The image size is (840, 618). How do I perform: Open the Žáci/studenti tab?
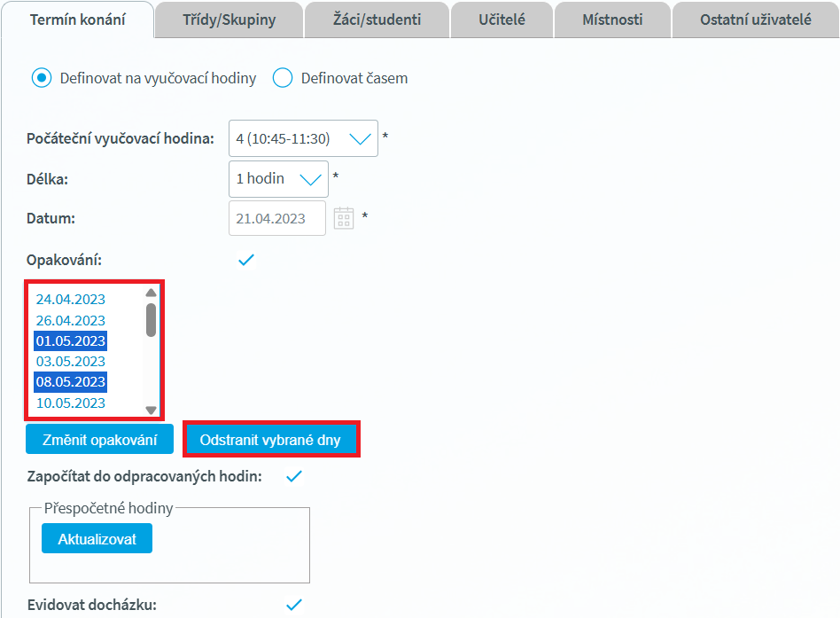point(377,20)
